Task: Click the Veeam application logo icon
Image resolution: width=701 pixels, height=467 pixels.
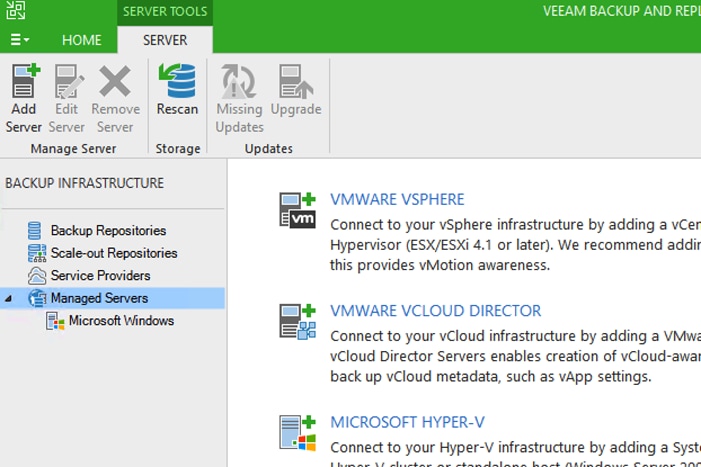Action: 16,10
